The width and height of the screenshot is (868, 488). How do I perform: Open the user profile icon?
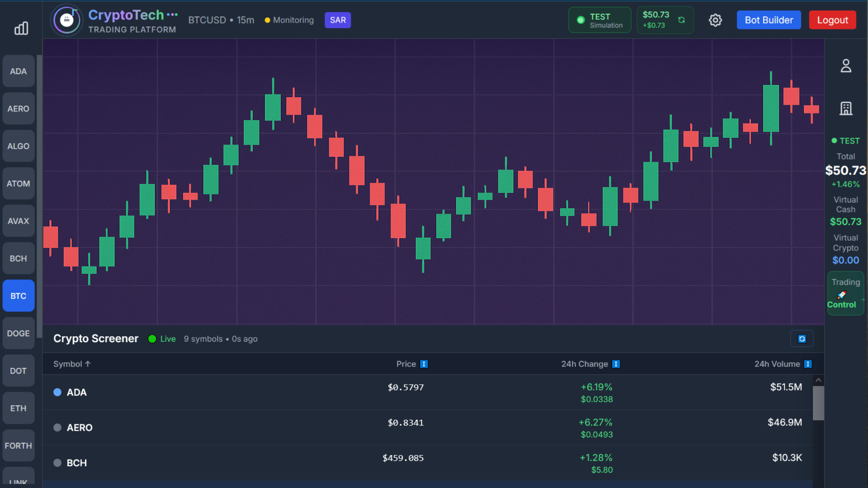846,66
